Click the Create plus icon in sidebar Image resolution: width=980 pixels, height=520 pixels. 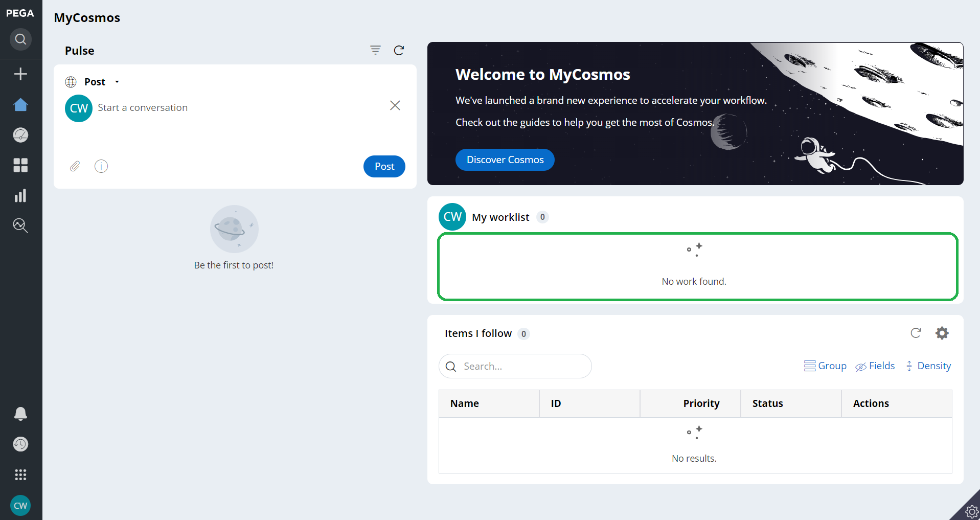tap(20, 74)
